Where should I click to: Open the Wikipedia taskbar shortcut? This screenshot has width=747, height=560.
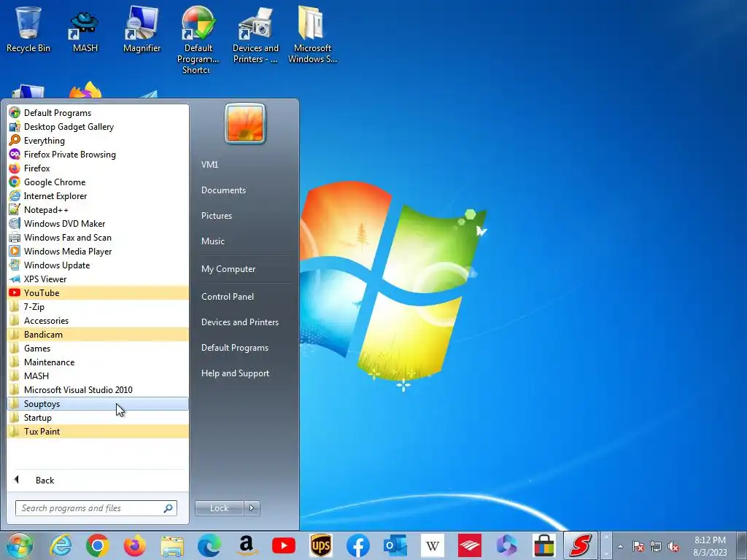[432, 545]
